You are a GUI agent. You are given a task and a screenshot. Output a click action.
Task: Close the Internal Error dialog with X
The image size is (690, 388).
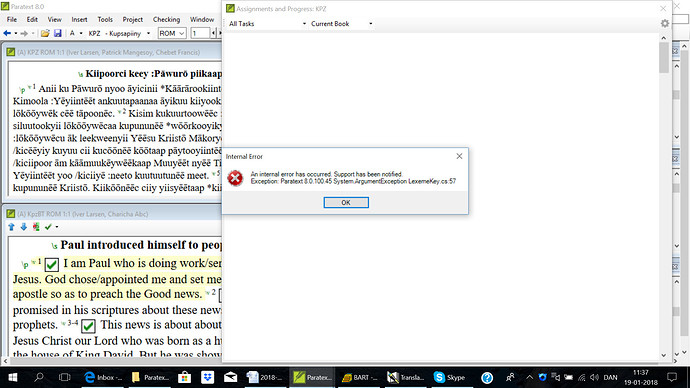click(459, 156)
